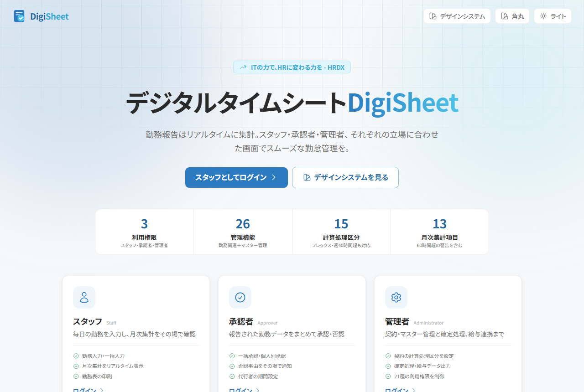
Task: Click the HRDX tagline badge
Action: click(292, 67)
